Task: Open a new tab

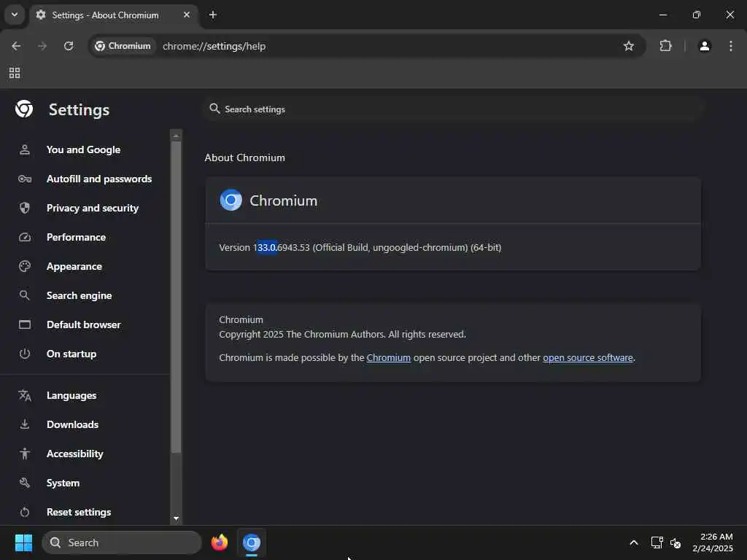Action: pyautogui.click(x=213, y=15)
